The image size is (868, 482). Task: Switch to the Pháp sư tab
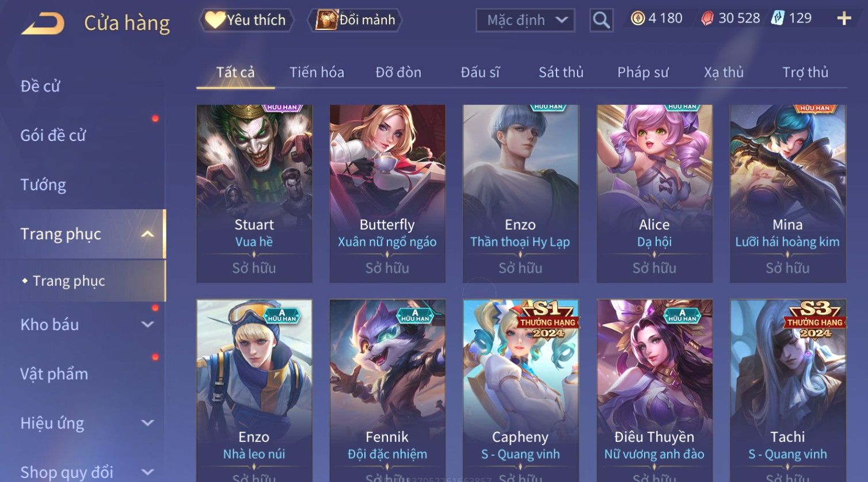click(x=643, y=72)
